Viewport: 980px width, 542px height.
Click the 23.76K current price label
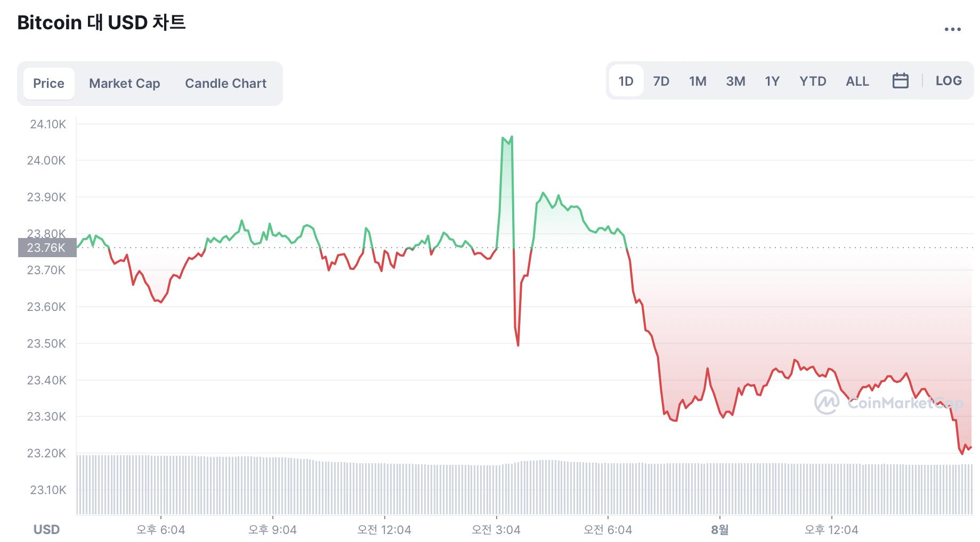point(47,248)
